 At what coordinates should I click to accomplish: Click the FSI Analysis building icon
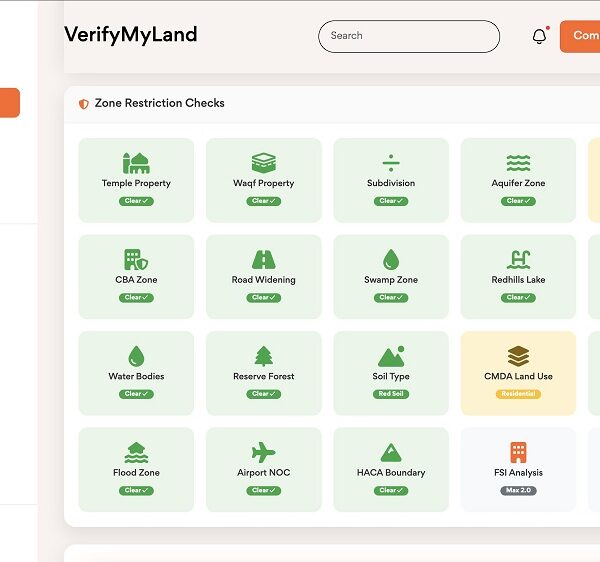click(x=518, y=453)
